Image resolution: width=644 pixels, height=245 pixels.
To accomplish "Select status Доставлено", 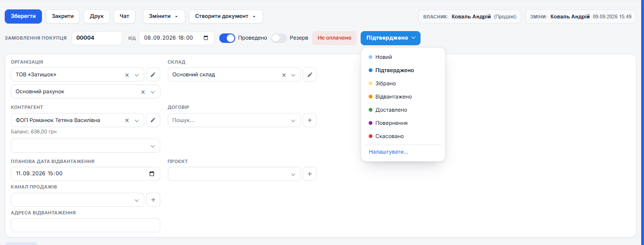I will coord(403,110).
